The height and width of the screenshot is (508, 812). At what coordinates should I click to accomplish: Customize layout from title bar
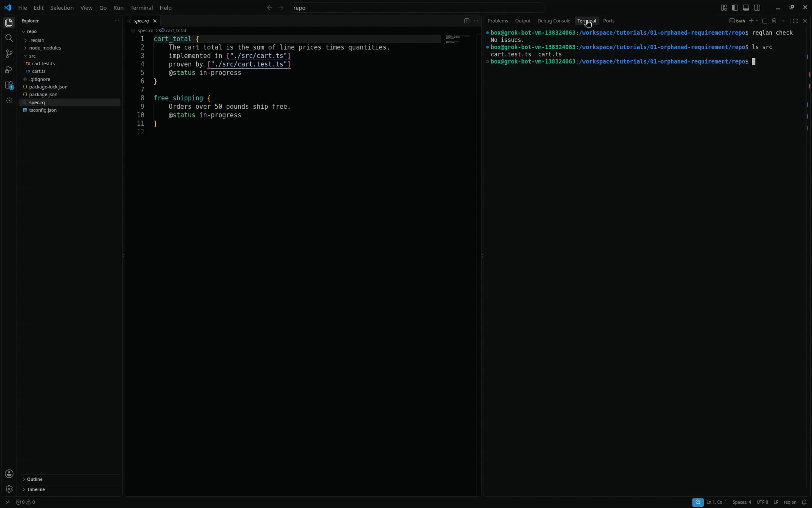tap(724, 8)
